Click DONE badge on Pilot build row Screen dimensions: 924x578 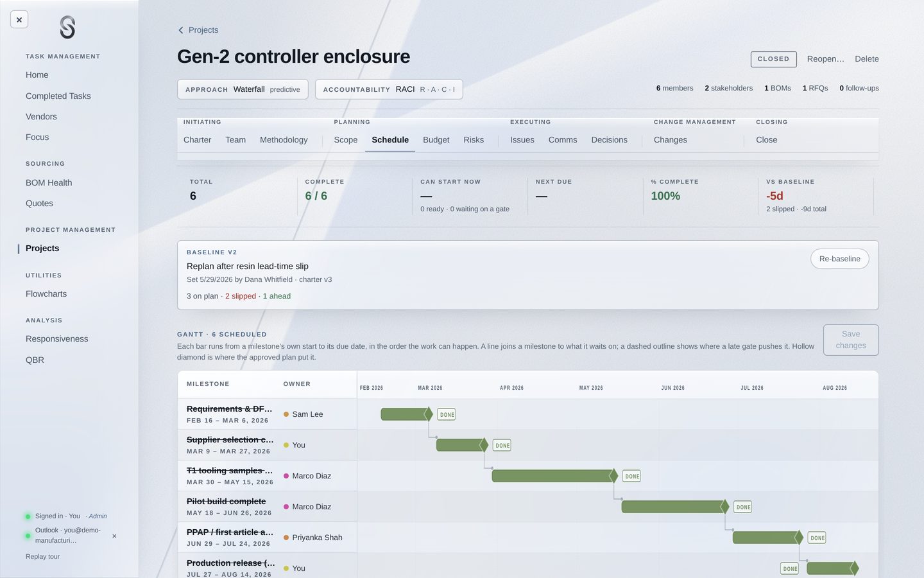[x=742, y=507]
